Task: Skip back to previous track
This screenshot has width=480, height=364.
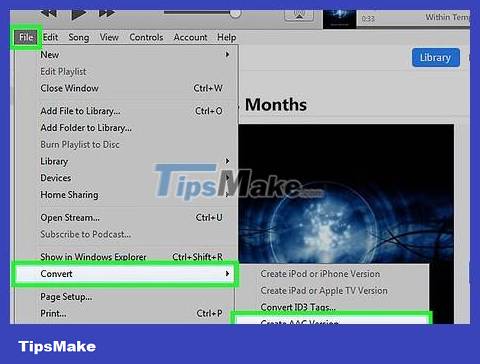Action: [x=49, y=14]
